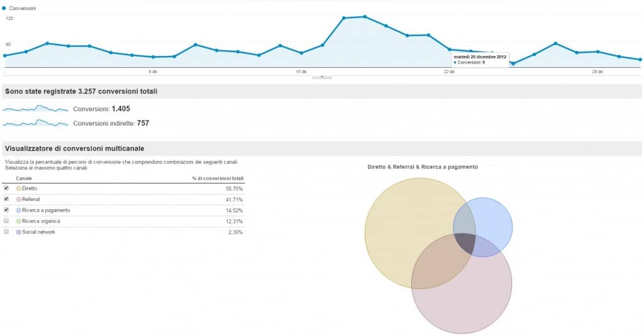Click the 15 dic axis label
This screenshot has height=336, width=644.
pyautogui.click(x=301, y=72)
